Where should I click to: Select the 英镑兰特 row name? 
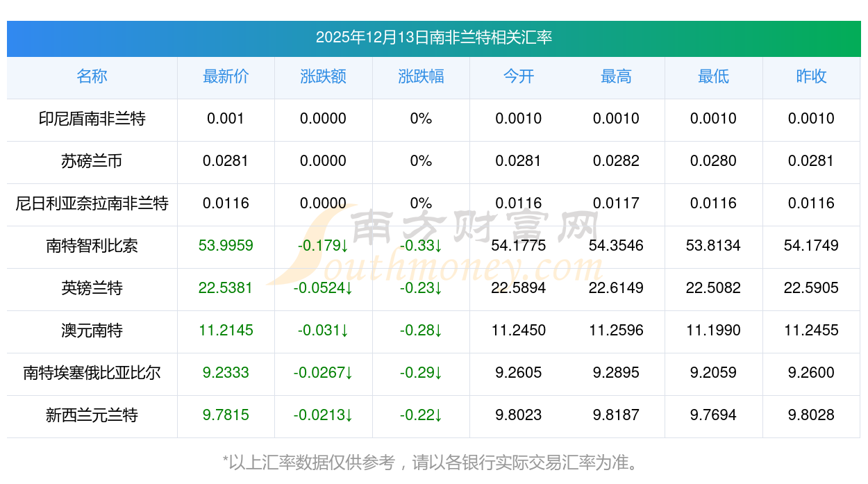pos(92,288)
